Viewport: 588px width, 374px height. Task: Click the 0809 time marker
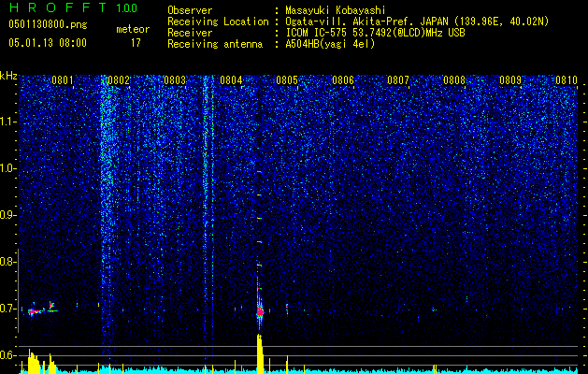click(510, 80)
